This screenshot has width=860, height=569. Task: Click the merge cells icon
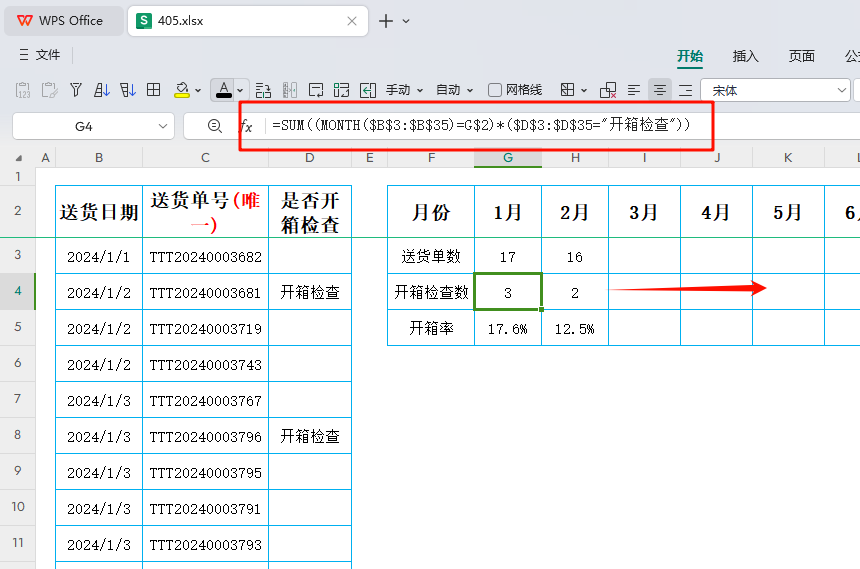coord(341,90)
